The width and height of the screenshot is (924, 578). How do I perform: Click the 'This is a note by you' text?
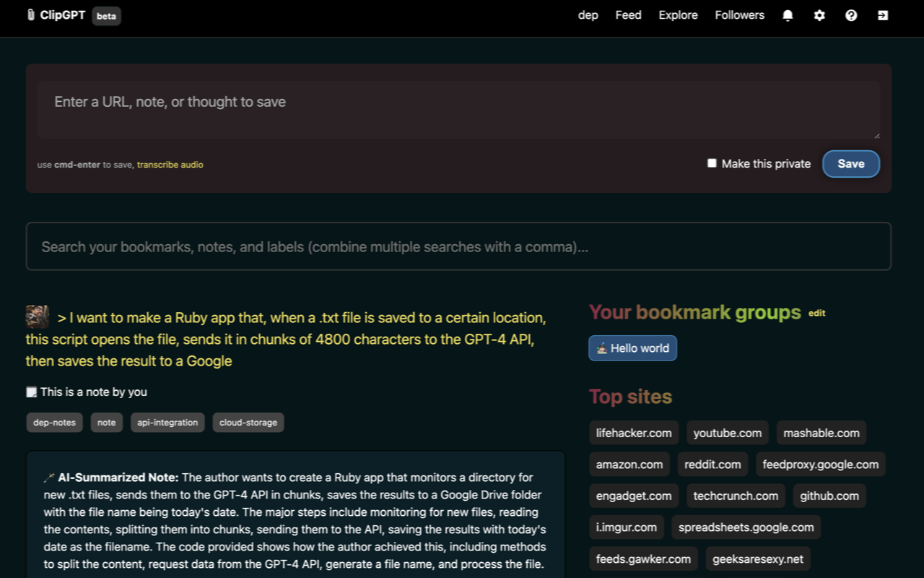pos(94,392)
